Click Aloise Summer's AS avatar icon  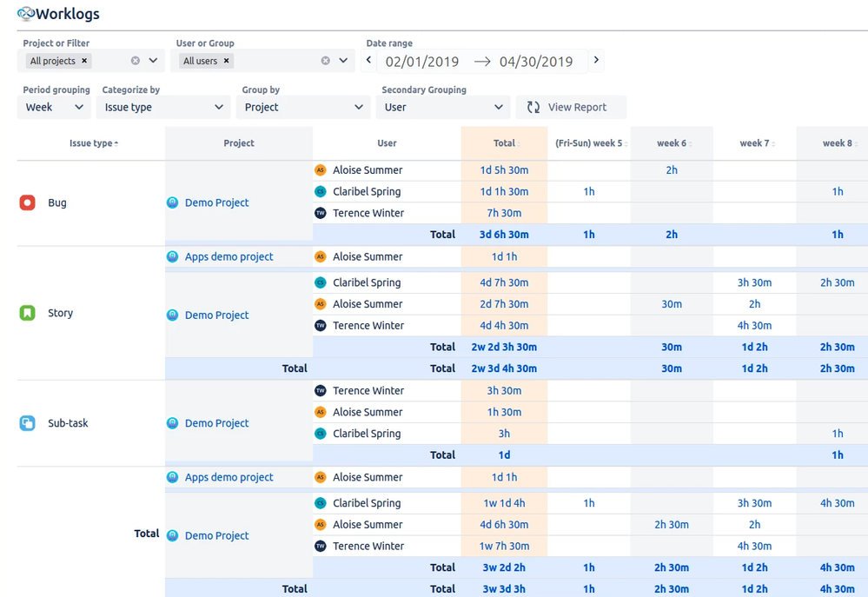(x=321, y=170)
